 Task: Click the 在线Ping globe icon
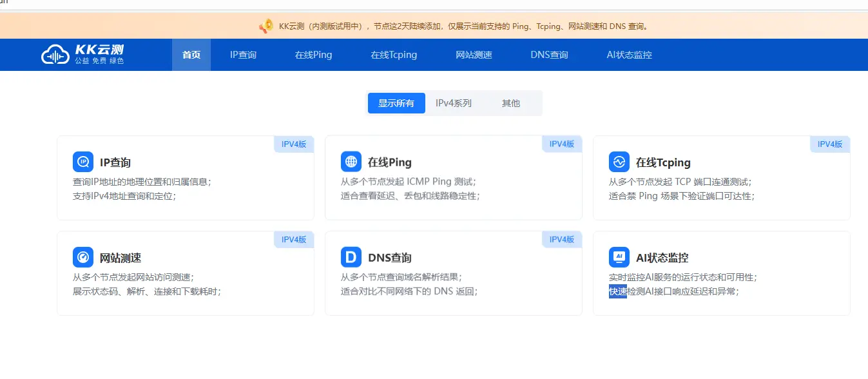coord(351,162)
